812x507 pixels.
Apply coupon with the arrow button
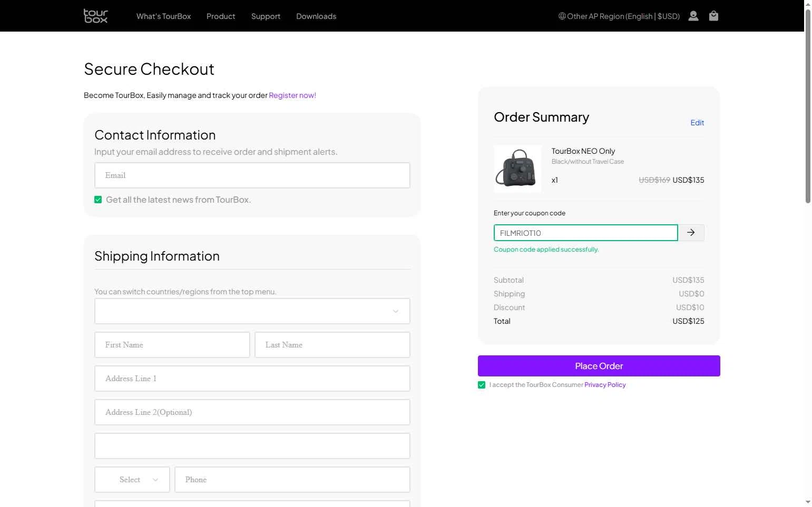click(691, 233)
